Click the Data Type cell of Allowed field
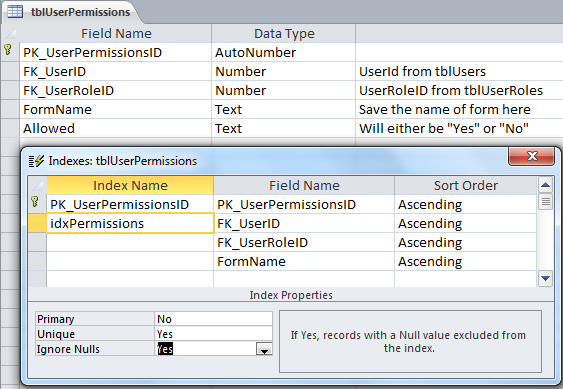The height and width of the screenshot is (389, 563). (283, 128)
